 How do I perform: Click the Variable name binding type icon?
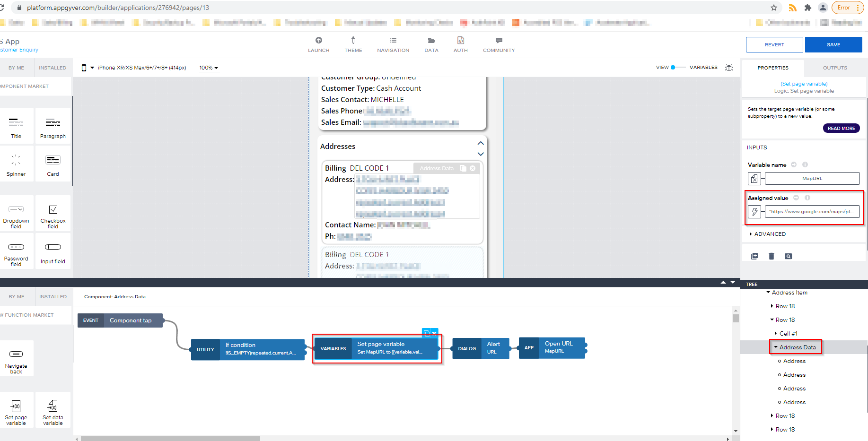click(754, 179)
